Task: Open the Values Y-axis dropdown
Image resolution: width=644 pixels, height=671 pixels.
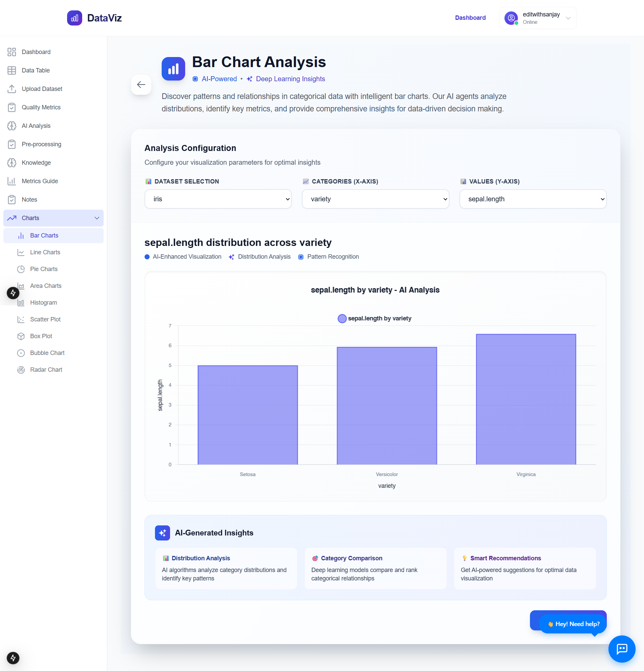Action: [x=532, y=199]
